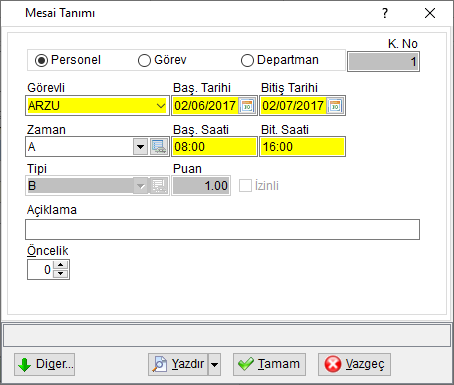This screenshot has height=385, width=454.
Task: Cancel with the Vazgeç button
Action: [354, 364]
